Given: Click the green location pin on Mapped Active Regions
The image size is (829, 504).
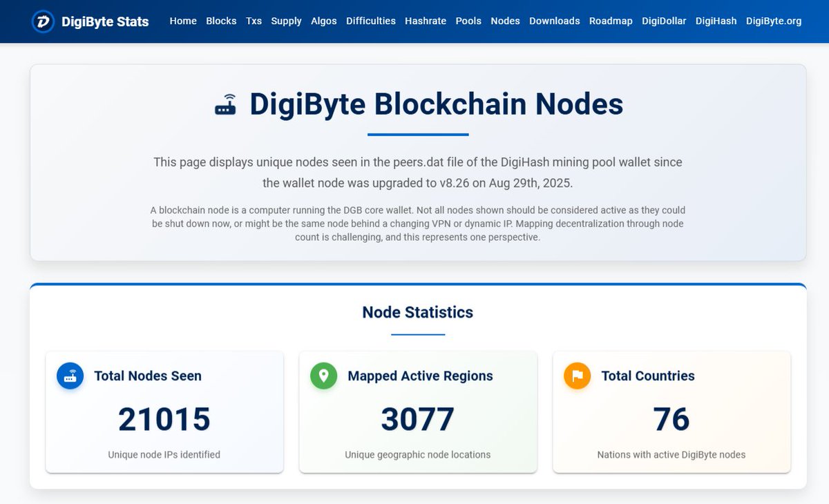Looking at the screenshot, I should coord(323,376).
